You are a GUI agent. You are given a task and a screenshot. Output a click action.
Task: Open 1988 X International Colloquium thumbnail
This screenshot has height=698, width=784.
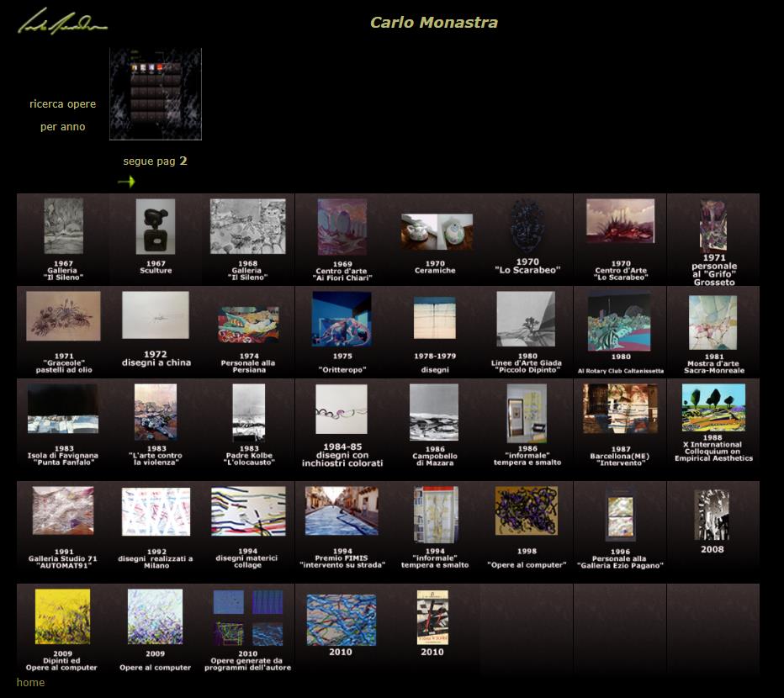click(713, 408)
